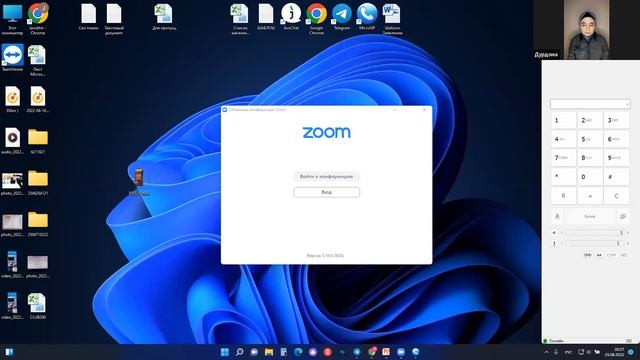Click "Войти в конференцию" in Zoom window
The width and height of the screenshot is (640, 360).
point(327,177)
